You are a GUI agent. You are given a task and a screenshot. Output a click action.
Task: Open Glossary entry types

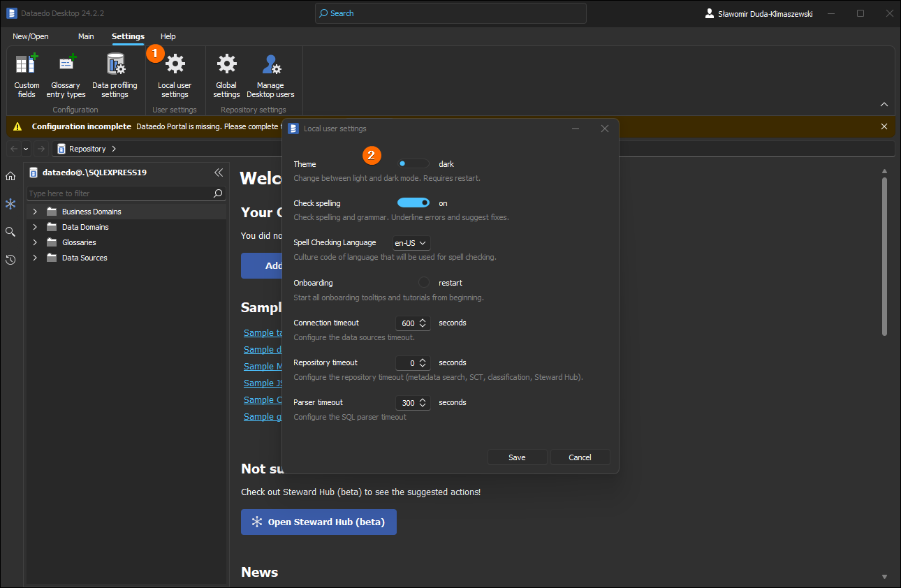[66, 75]
